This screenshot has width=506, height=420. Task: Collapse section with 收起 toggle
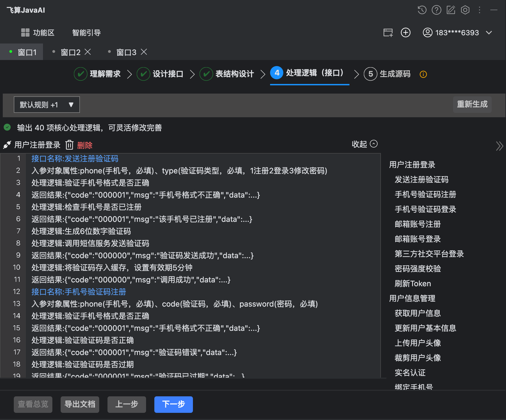click(364, 144)
